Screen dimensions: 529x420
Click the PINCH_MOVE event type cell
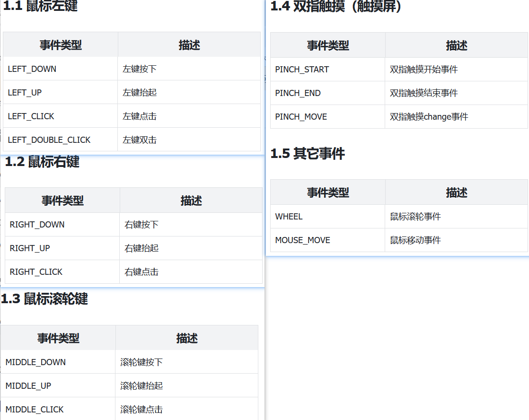point(301,117)
